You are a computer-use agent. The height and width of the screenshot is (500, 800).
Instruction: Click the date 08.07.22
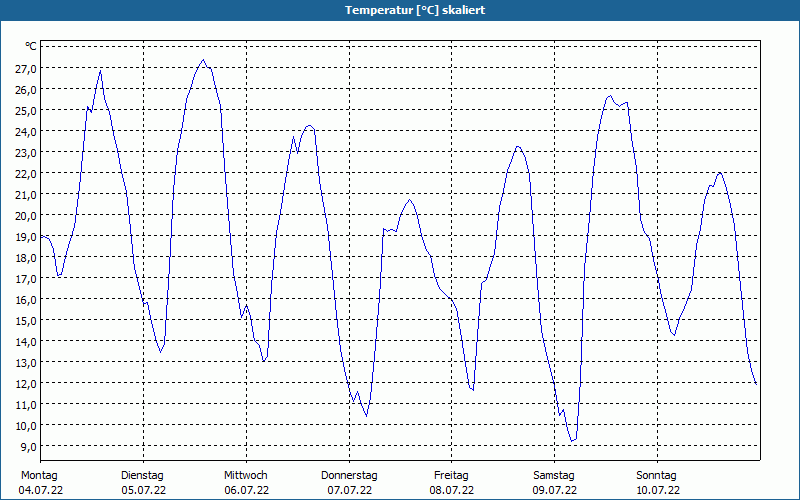click(452, 490)
